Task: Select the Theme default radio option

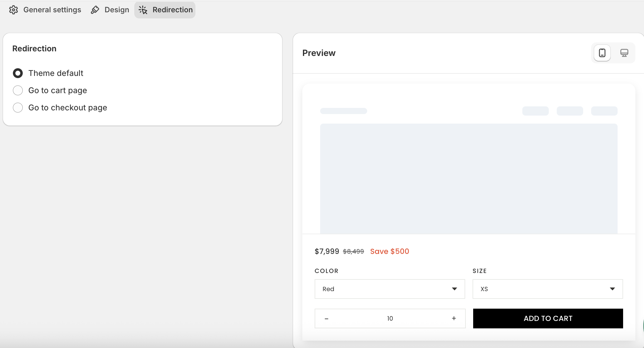Action: tap(18, 73)
